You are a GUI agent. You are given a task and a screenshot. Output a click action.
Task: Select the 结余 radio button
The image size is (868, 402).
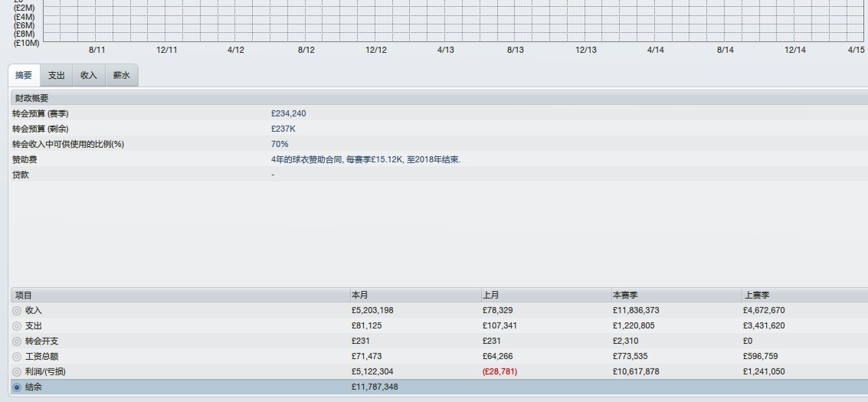[x=17, y=387]
